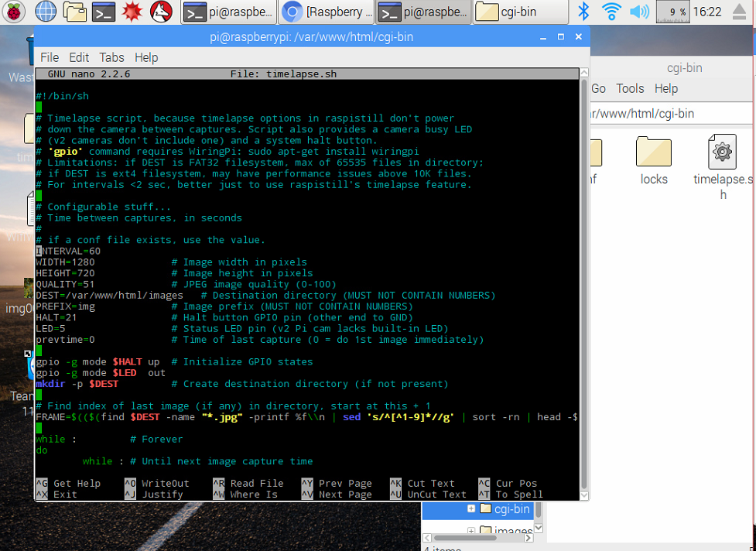This screenshot has height=551, width=756.
Task: Click the file manager path address bar
Action: click(x=671, y=114)
